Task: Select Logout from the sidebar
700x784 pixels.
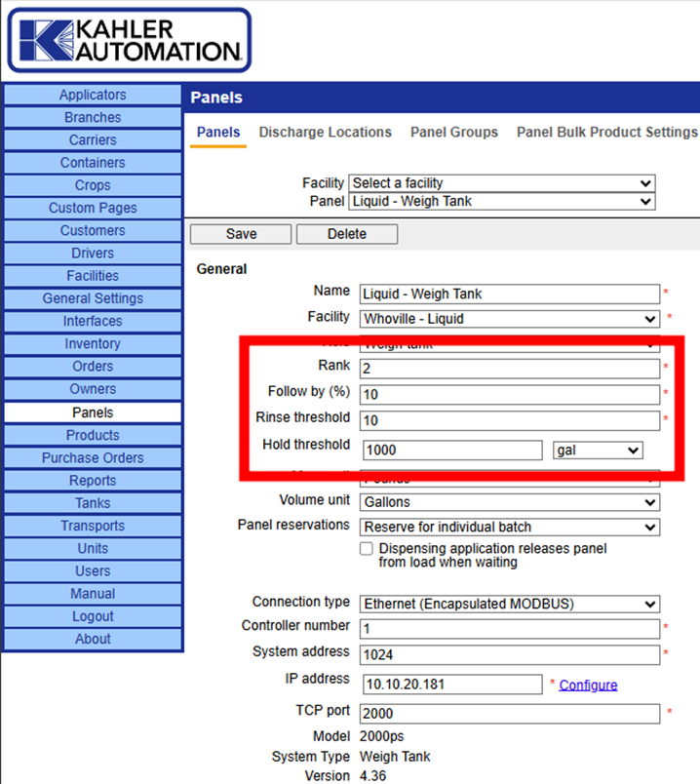Action: click(x=93, y=616)
